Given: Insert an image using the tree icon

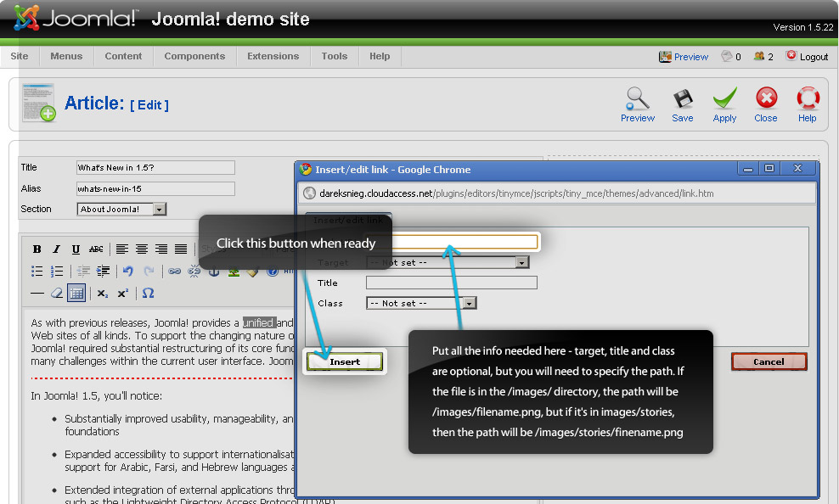Looking at the screenshot, I should click(x=234, y=272).
